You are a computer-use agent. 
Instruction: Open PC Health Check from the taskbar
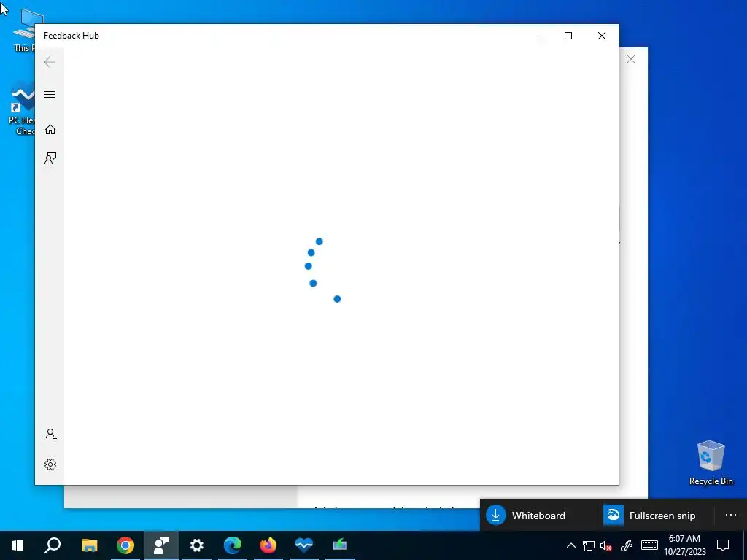(x=304, y=545)
